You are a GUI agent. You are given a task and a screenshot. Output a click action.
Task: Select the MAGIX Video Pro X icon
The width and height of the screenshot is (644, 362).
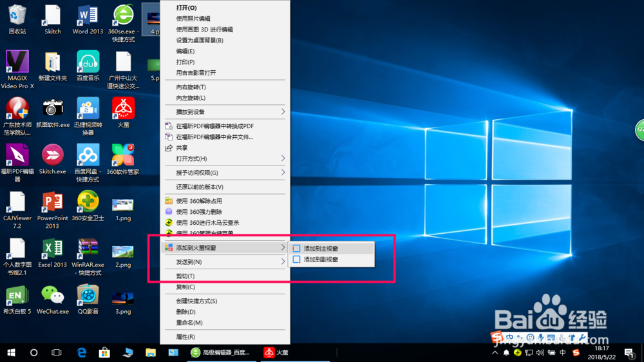pos(17,70)
